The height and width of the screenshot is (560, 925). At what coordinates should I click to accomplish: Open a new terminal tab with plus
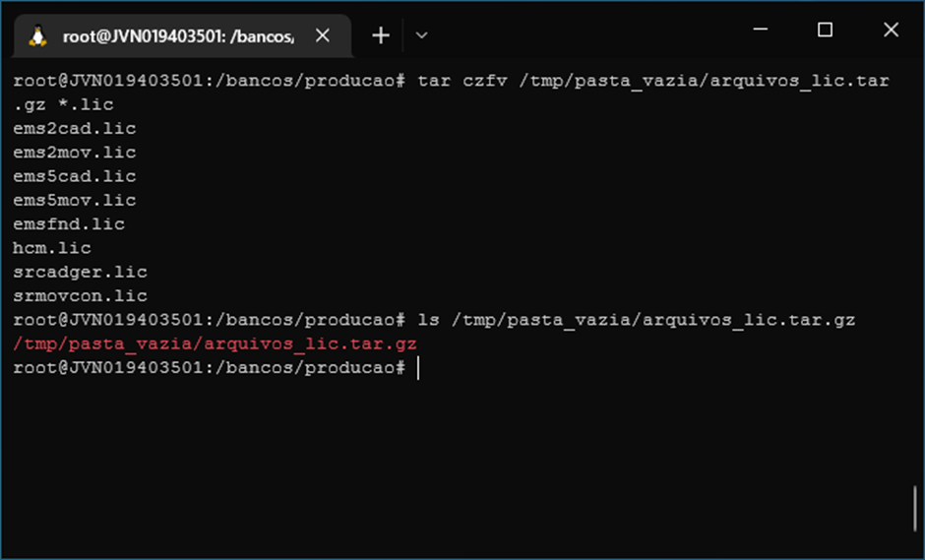pos(381,35)
